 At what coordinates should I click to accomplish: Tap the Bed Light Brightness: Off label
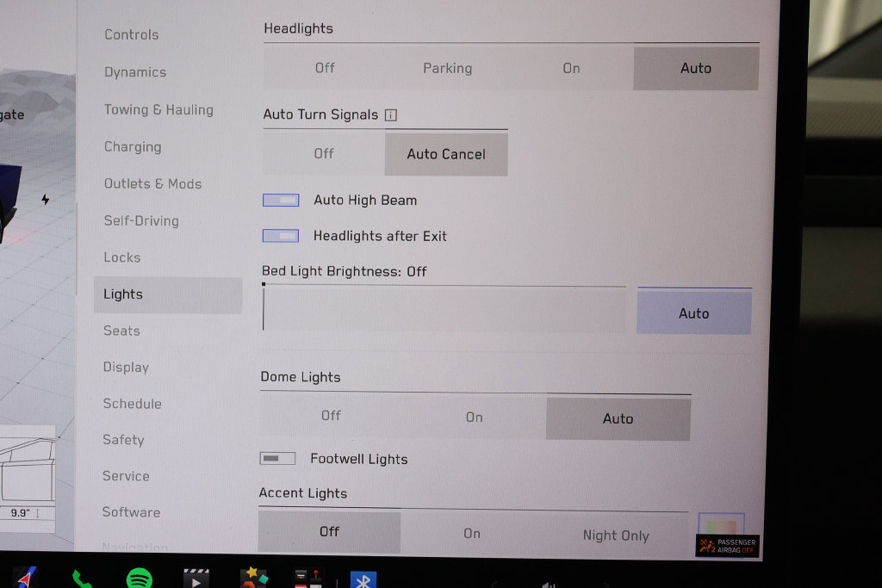point(345,271)
